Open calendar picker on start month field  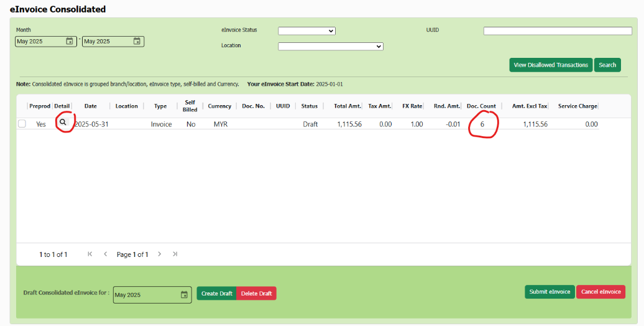click(x=69, y=42)
